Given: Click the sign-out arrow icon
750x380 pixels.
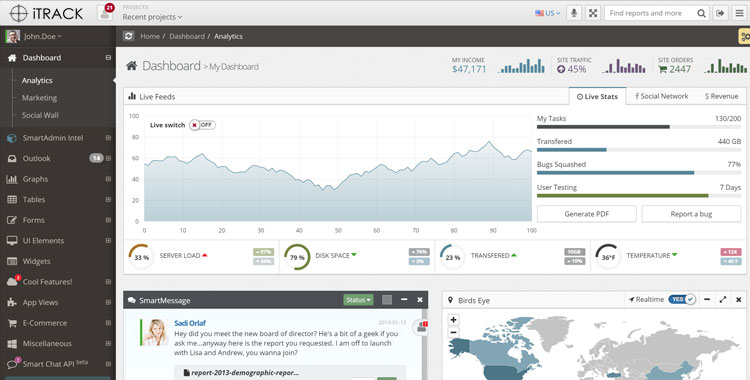Looking at the screenshot, I should pos(720,13).
